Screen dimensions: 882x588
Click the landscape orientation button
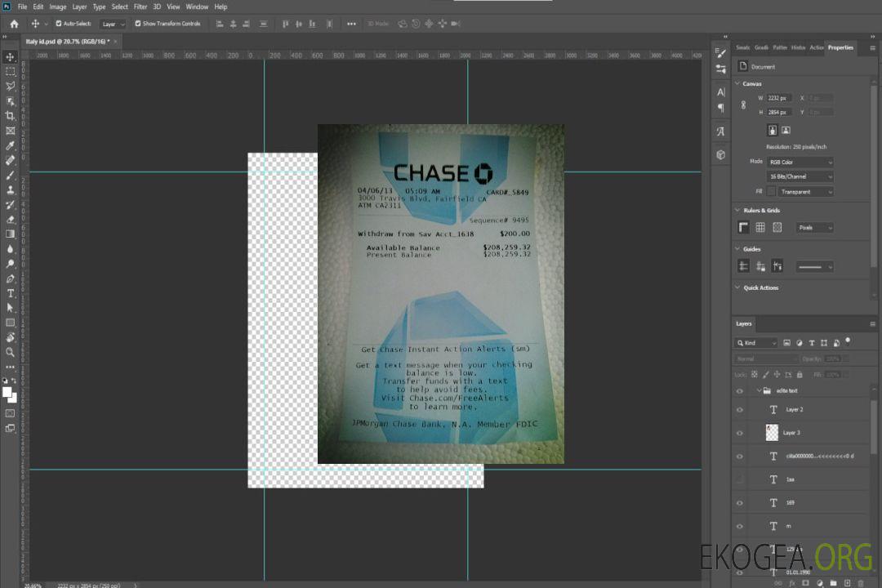(786, 130)
